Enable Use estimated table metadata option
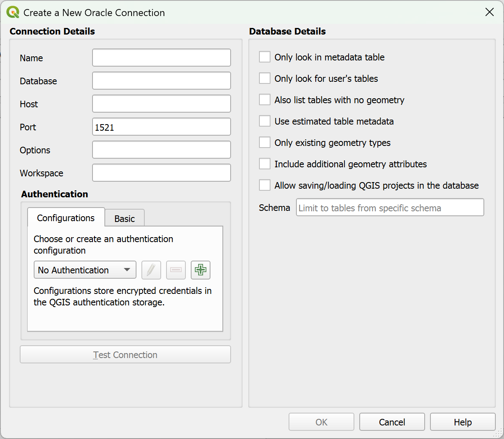This screenshot has height=439, width=504. coord(265,121)
